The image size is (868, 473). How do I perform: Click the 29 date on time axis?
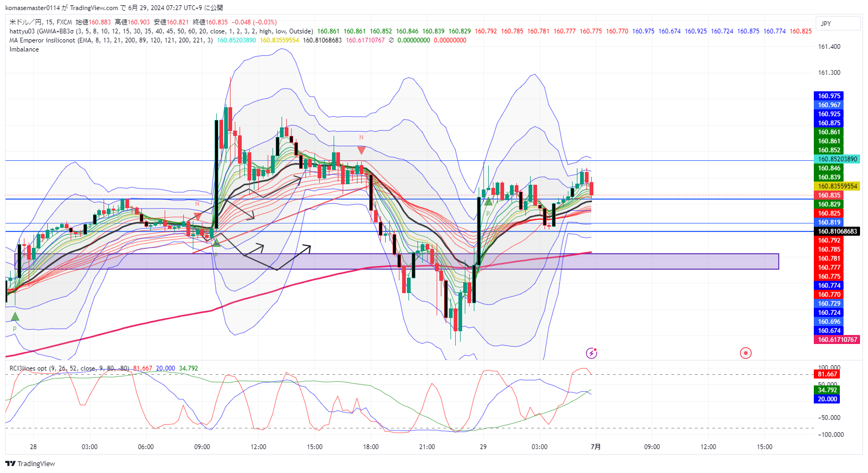pyautogui.click(x=483, y=447)
